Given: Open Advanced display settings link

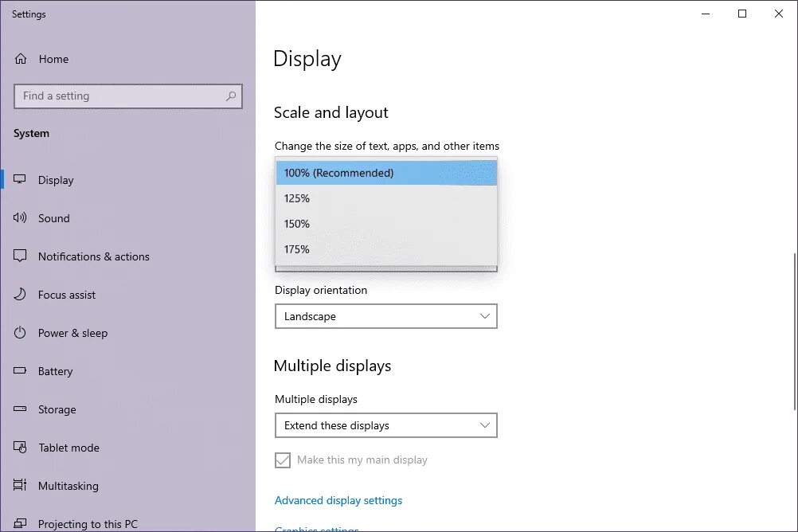Looking at the screenshot, I should point(338,500).
